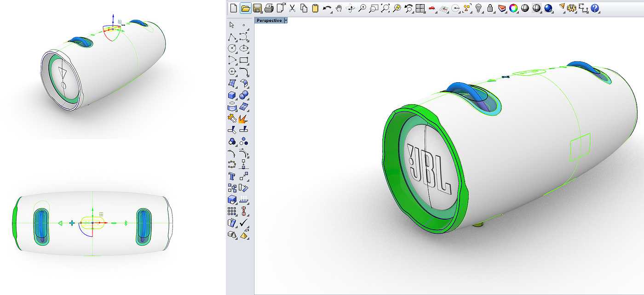The image size is (644, 295).
Task: Select the Zoom Window tool
Action: click(x=374, y=8)
